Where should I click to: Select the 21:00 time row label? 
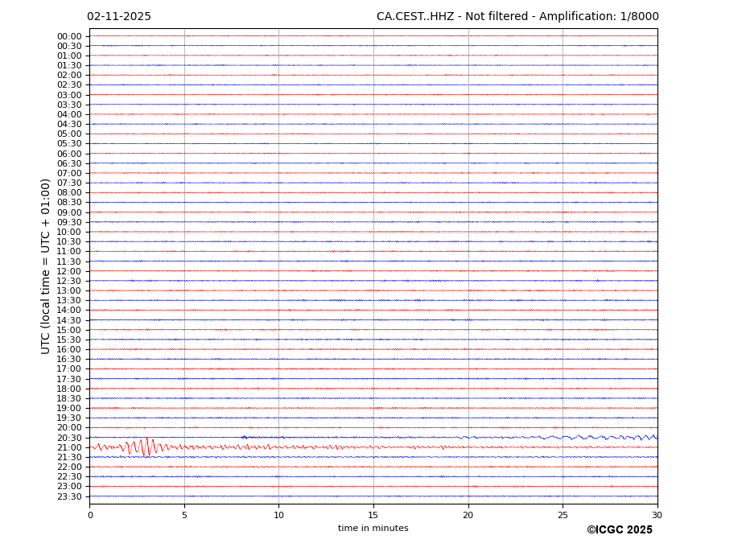click(68, 447)
